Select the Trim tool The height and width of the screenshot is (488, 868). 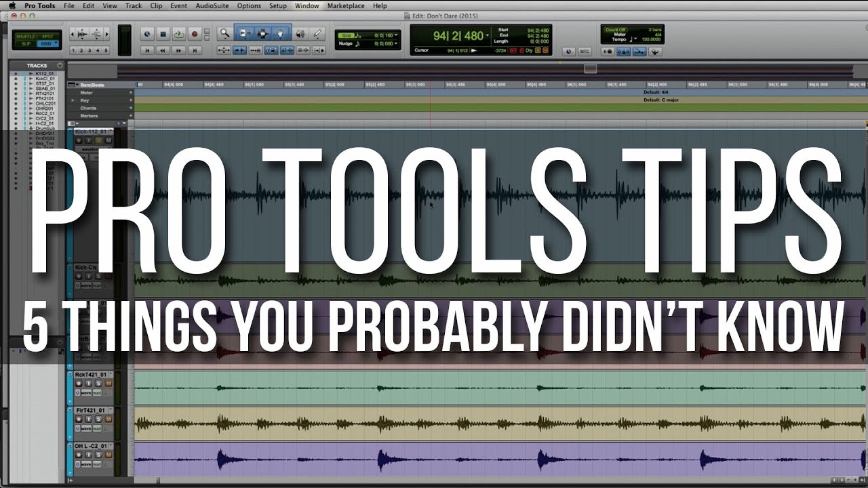tap(245, 33)
